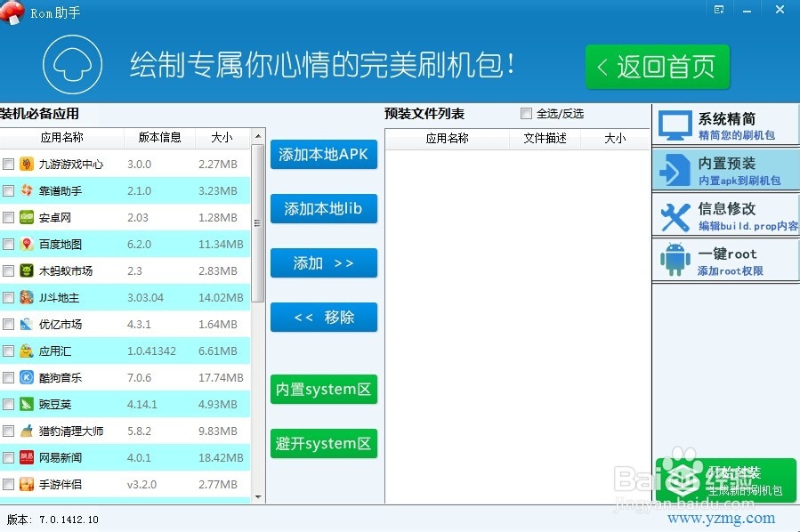Screen dimensions: 800x532
Task: Click the 添加本地APK button
Action: (x=323, y=154)
